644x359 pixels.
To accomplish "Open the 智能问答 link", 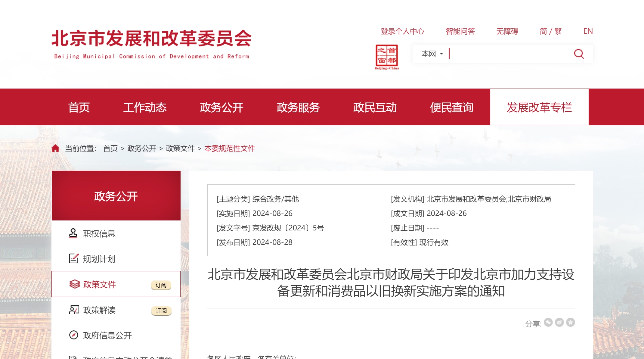I will pyautogui.click(x=460, y=31).
